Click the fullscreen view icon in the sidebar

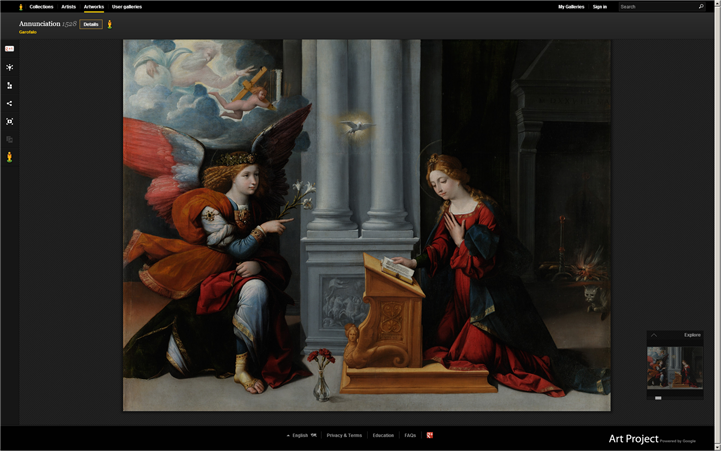tap(9, 121)
